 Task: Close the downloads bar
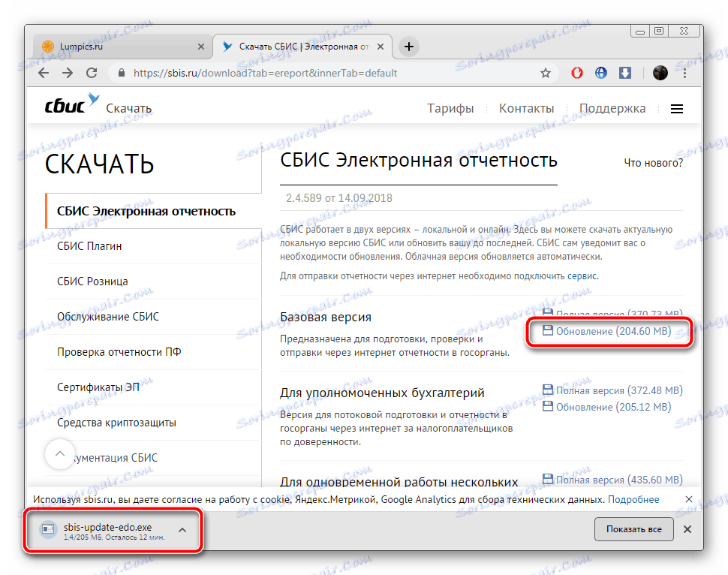(x=687, y=529)
